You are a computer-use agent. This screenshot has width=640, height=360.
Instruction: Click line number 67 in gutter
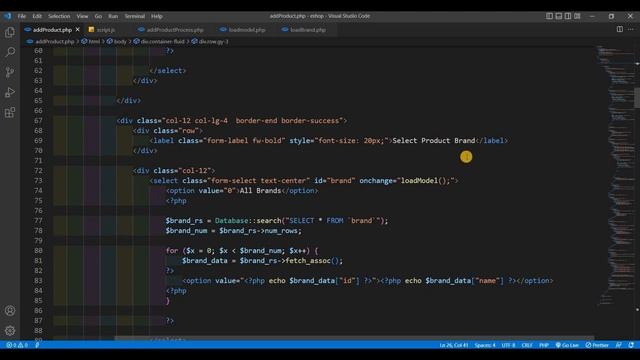click(38, 120)
